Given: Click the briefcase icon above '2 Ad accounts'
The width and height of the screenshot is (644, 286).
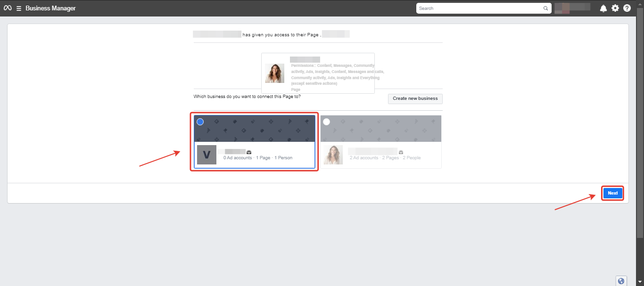Looking at the screenshot, I should (x=401, y=152).
